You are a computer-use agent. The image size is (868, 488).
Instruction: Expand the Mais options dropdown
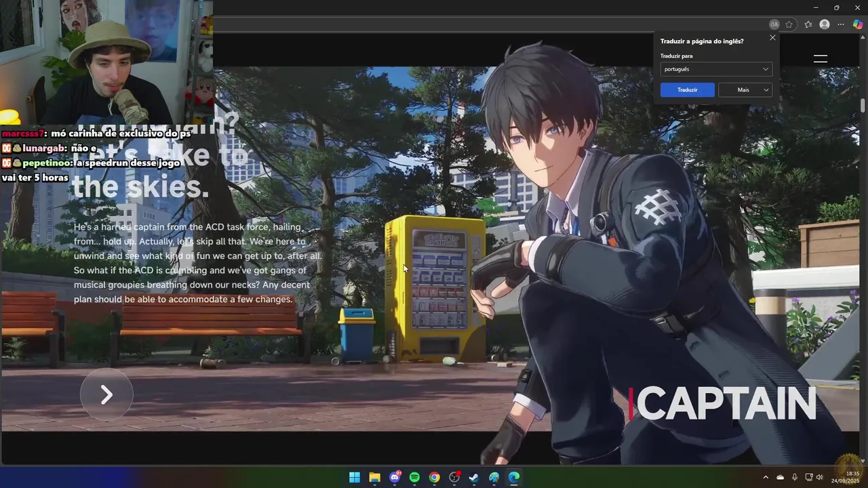pyautogui.click(x=745, y=89)
